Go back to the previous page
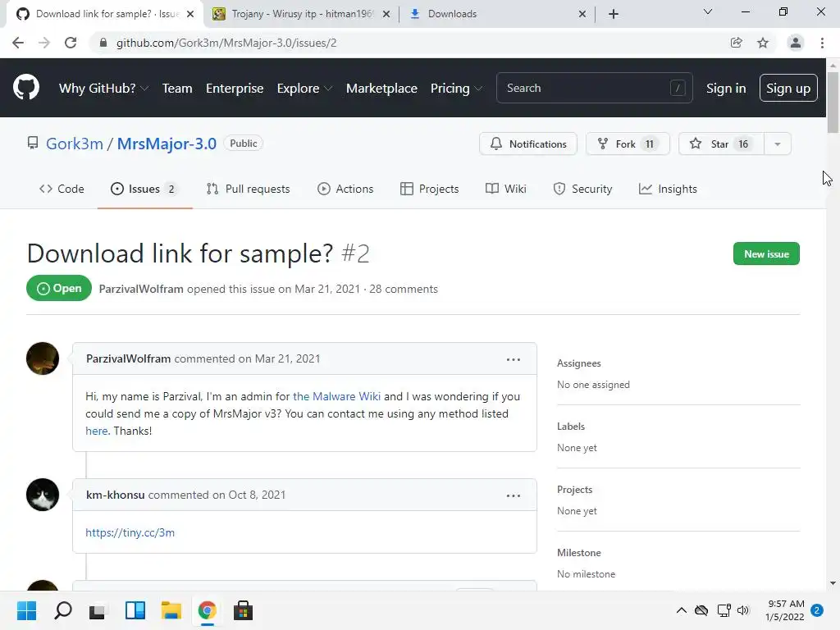840x630 pixels. pos(18,43)
